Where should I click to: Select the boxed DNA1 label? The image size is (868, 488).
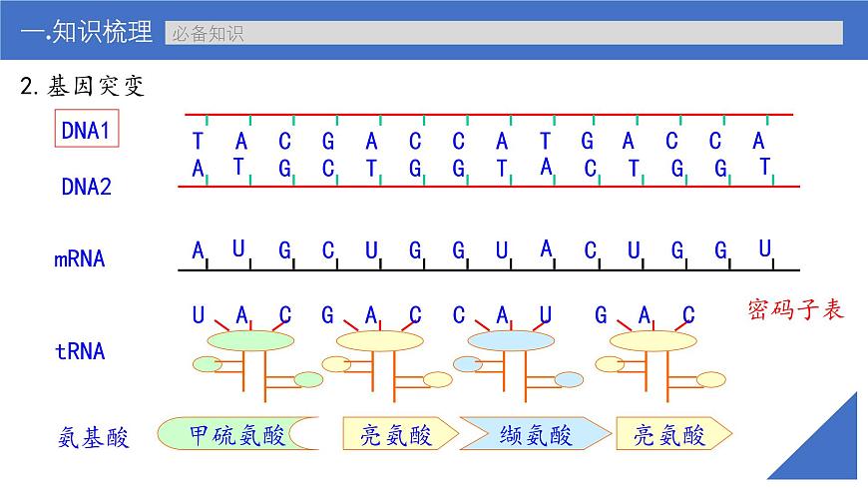pos(87,129)
